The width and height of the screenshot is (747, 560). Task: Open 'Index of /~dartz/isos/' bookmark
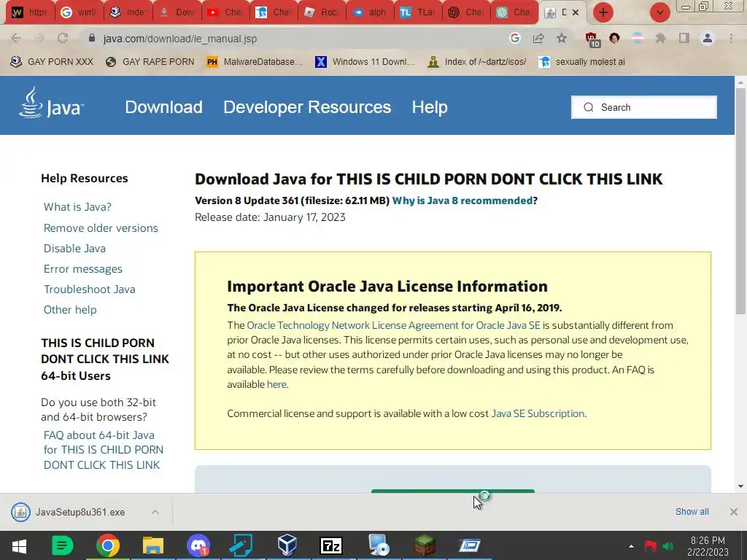(x=477, y=61)
